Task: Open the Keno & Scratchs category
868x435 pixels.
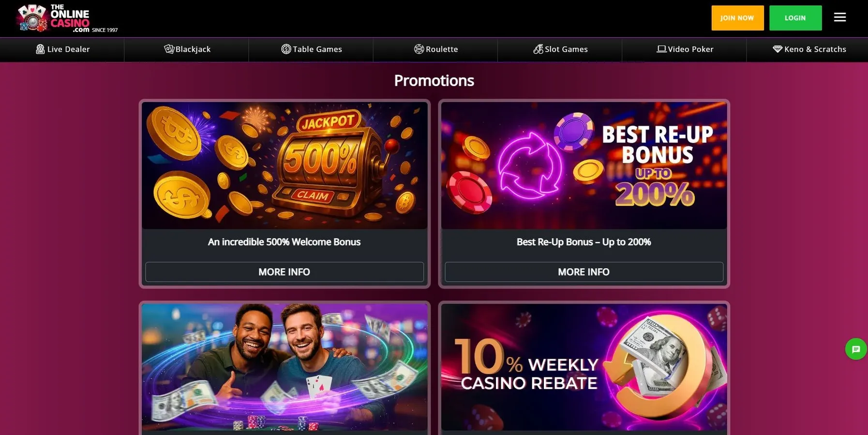Action: pos(808,49)
